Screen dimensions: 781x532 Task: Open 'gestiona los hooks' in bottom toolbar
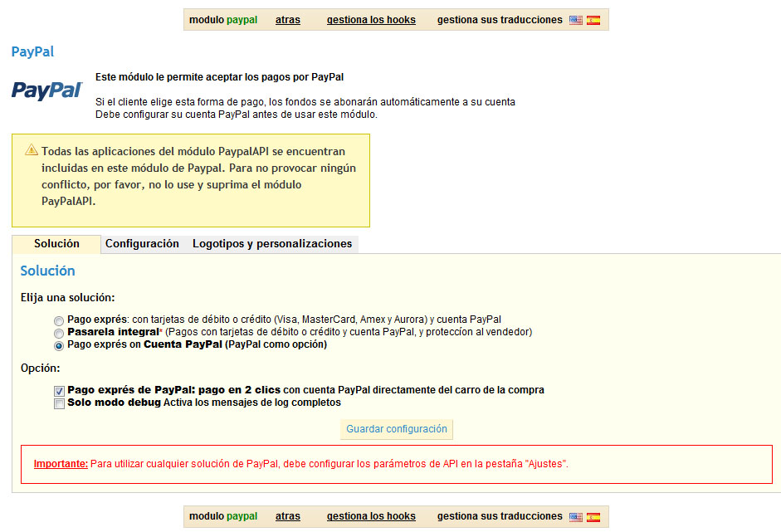(x=371, y=516)
